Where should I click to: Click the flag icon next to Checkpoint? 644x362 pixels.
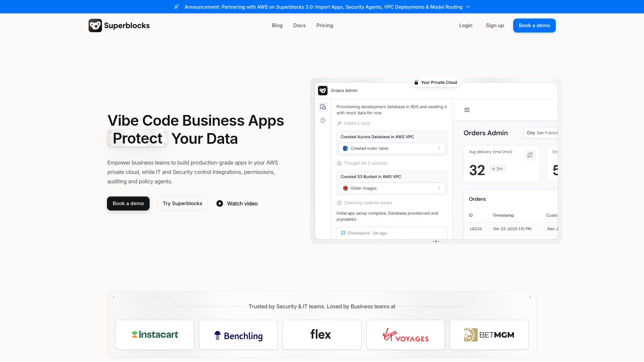(343, 233)
